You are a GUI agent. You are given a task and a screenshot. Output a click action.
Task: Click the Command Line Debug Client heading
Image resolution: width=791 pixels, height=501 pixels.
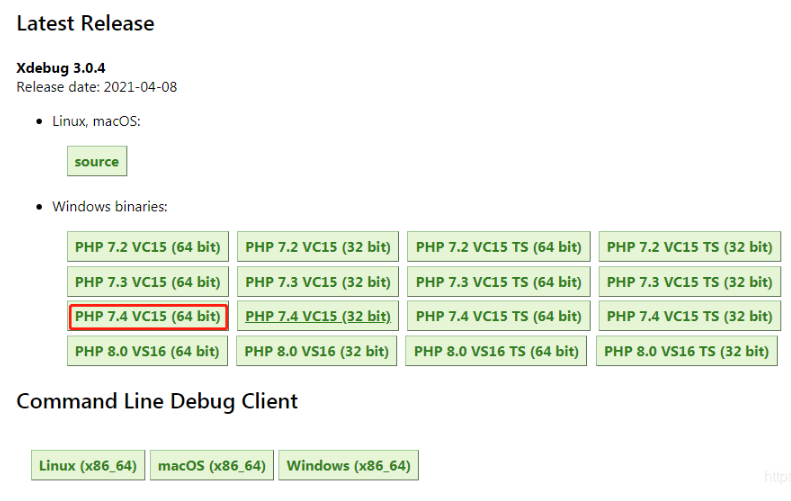(x=157, y=402)
